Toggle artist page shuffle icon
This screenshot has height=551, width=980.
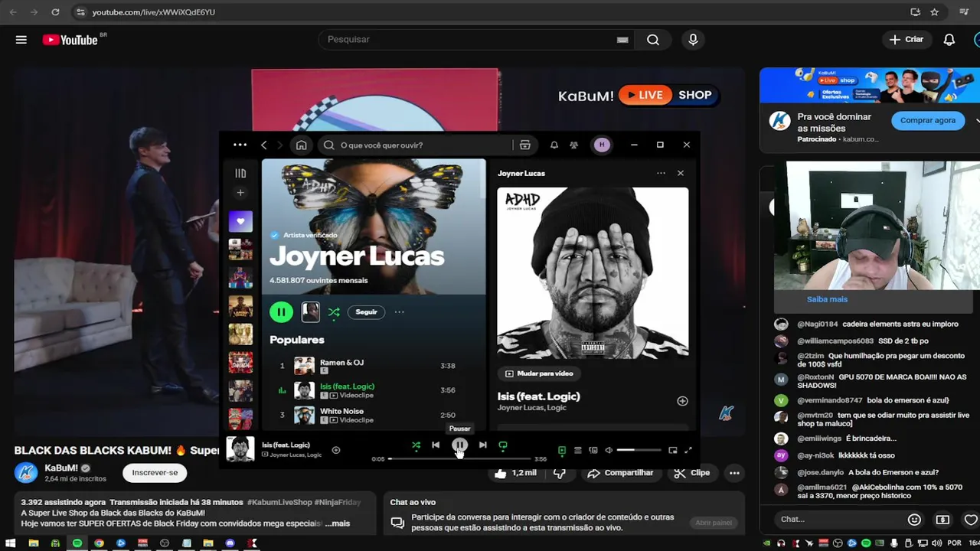click(x=334, y=312)
